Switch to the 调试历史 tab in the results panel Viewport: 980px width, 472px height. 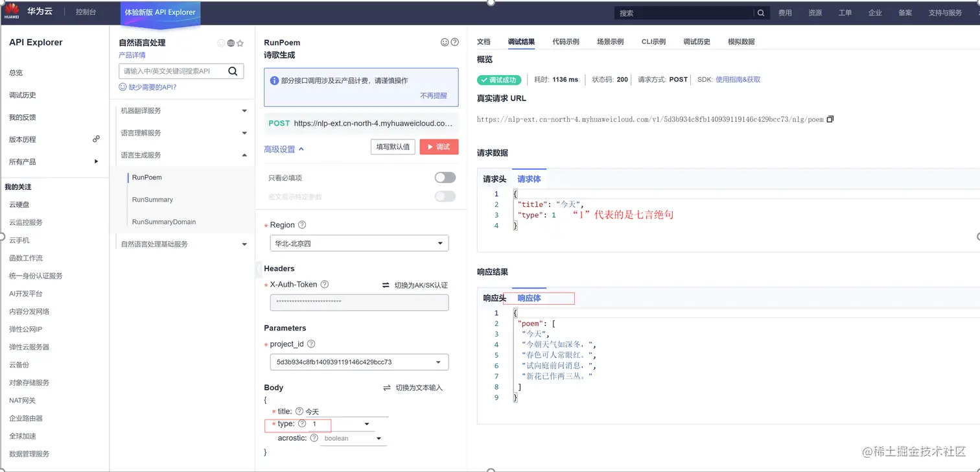click(697, 41)
